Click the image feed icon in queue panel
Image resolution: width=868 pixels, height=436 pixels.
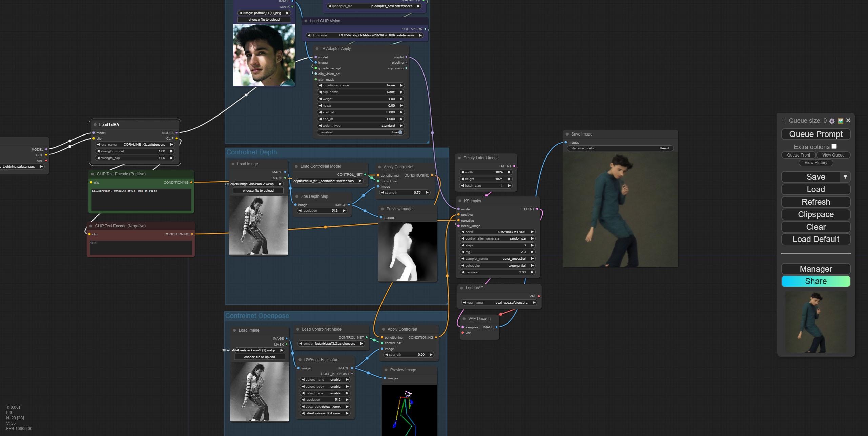pos(840,121)
